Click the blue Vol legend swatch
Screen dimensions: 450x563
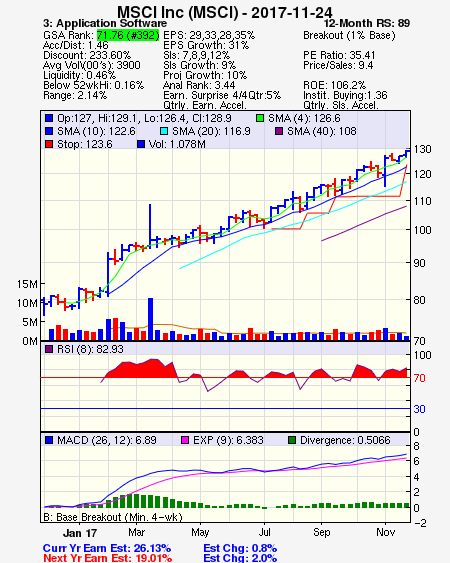click(141, 144)
